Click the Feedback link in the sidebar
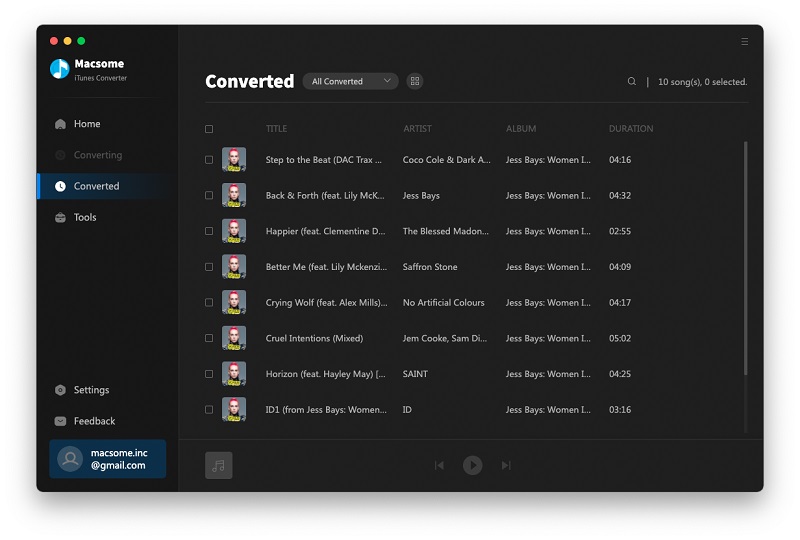 point(93,421)
